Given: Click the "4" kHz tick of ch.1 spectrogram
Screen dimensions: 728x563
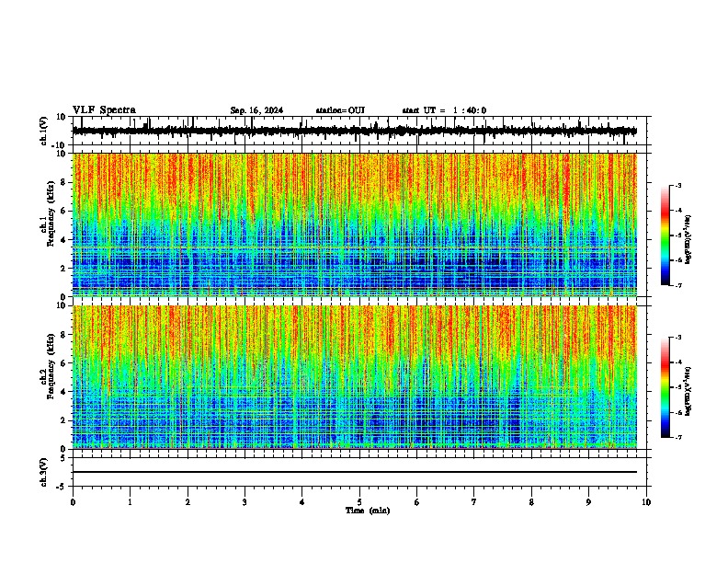Looking at the screenshot, I should (64, 240).
